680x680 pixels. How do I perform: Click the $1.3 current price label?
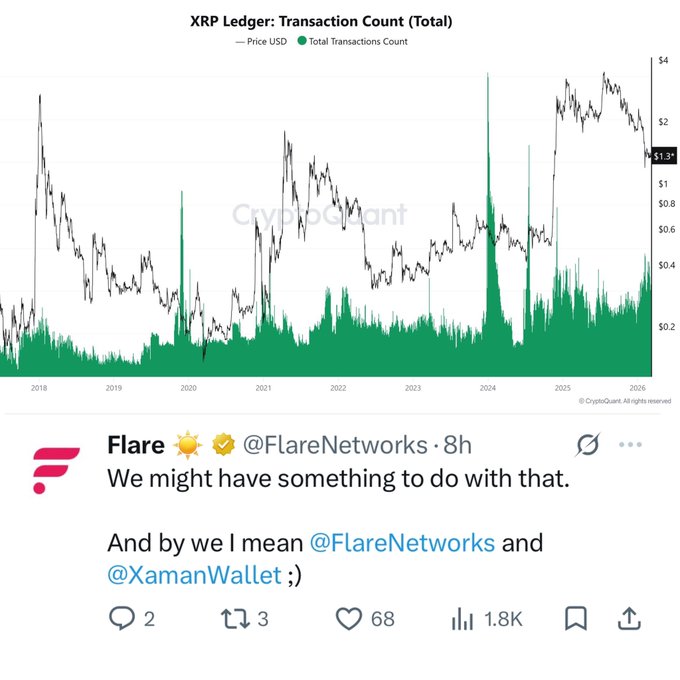(664, 156)
